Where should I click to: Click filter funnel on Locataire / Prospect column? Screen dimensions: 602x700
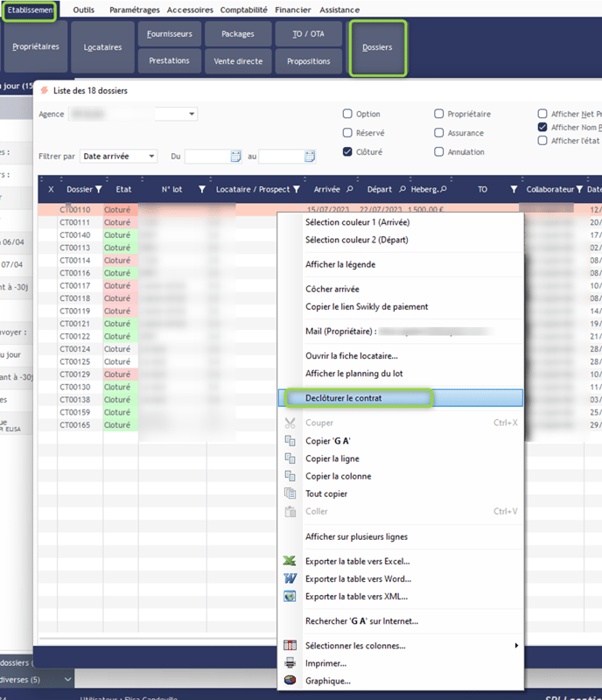[296, 189]
